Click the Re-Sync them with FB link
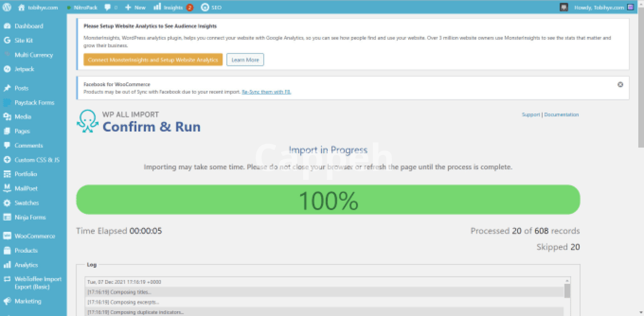The height and width of the screenshot is (316, 644). (x=266, y=92)
